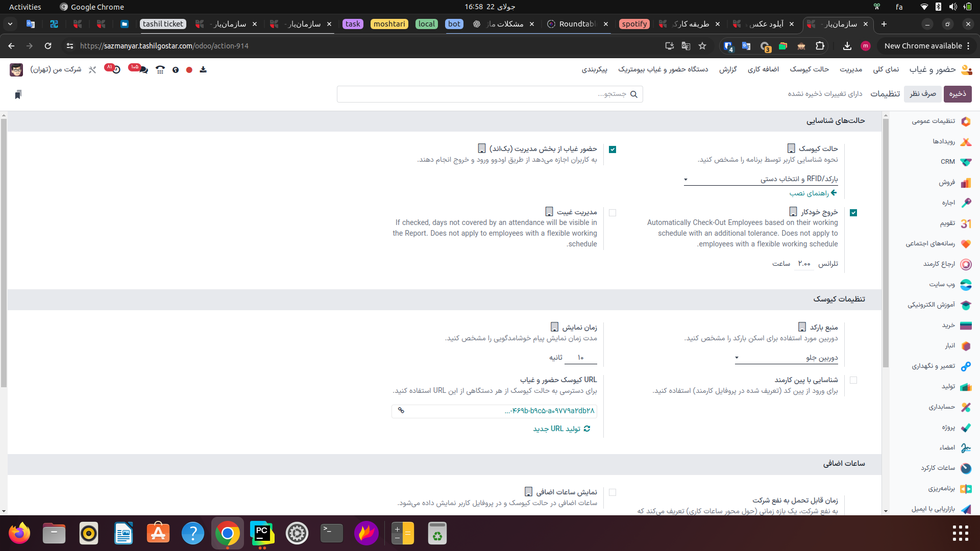980x551 pixels.
Task: Click the bookmark icon beside search bar
Action: pyautogui.click(x=18, y=94)
